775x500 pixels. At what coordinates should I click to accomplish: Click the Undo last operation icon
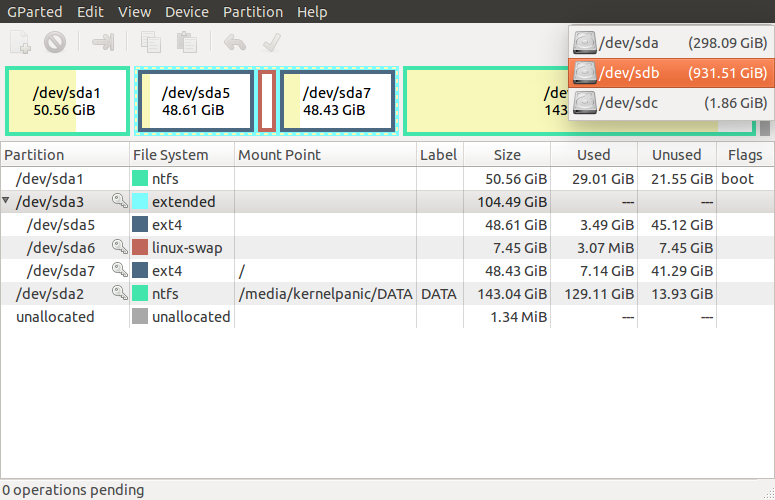[x=235, y=42]
